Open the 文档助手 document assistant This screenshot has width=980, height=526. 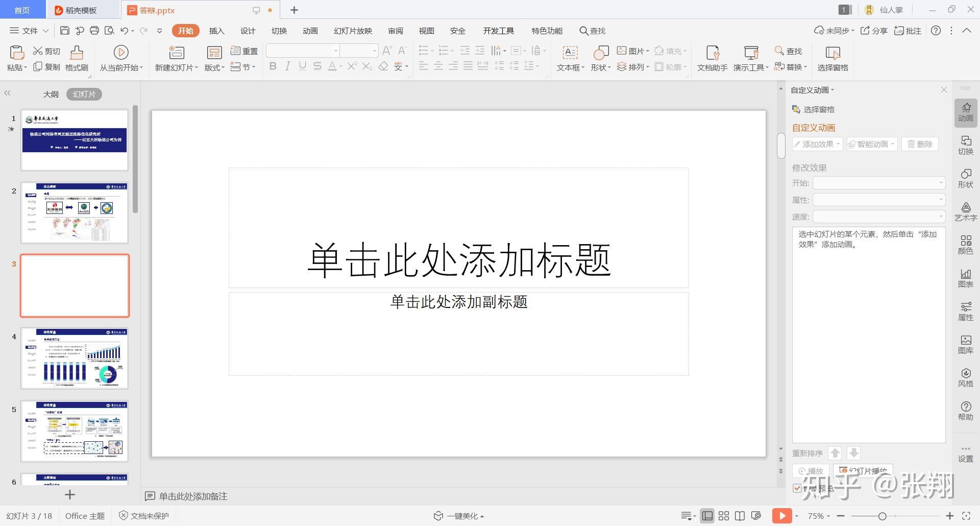point(712,58)
